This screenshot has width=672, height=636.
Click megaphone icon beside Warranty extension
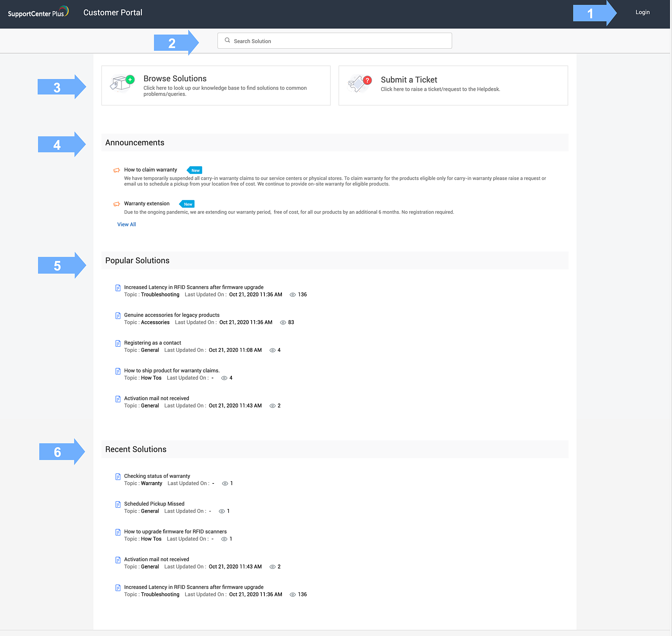click(x=117, y=204)
